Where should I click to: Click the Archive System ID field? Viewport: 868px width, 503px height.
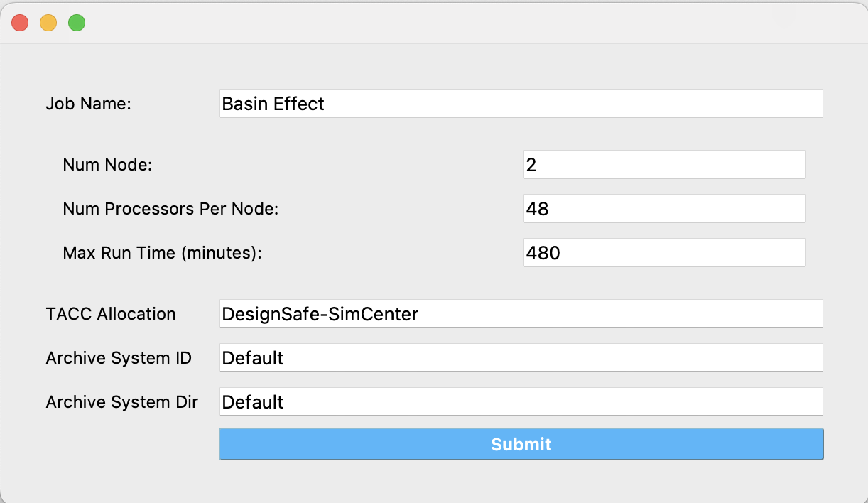coord(521,358)
